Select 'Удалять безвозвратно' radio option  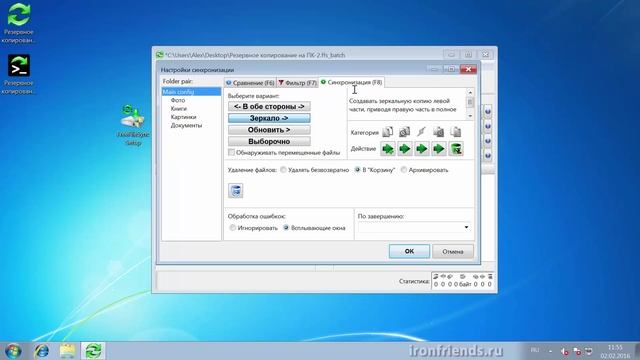tap(283, 170)
